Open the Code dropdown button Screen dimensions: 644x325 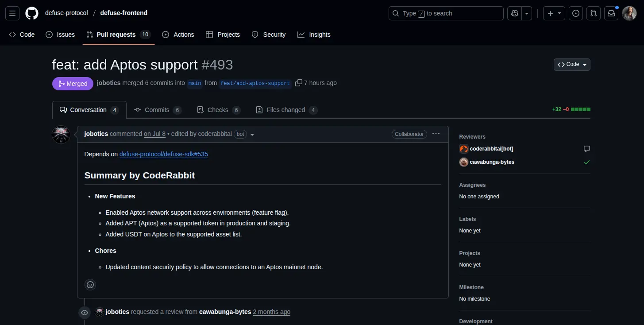pos(572,65)
